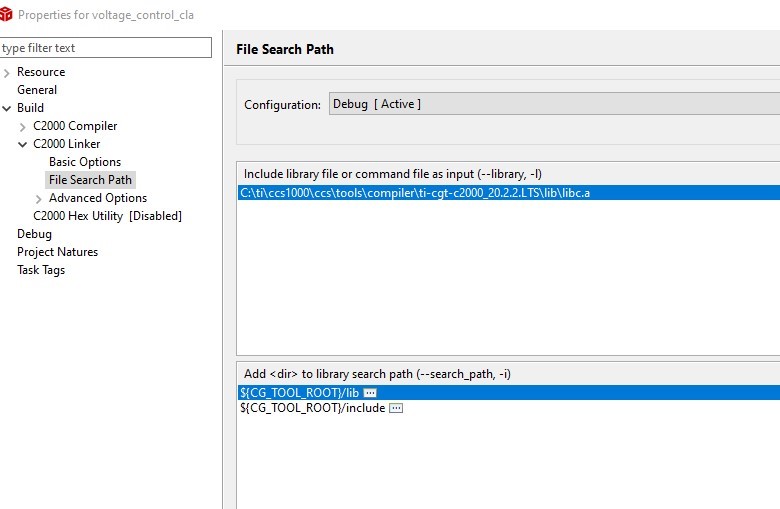Click browse icon next to ${CG_TOOL_ROOT}/include

tap(395, 408)
